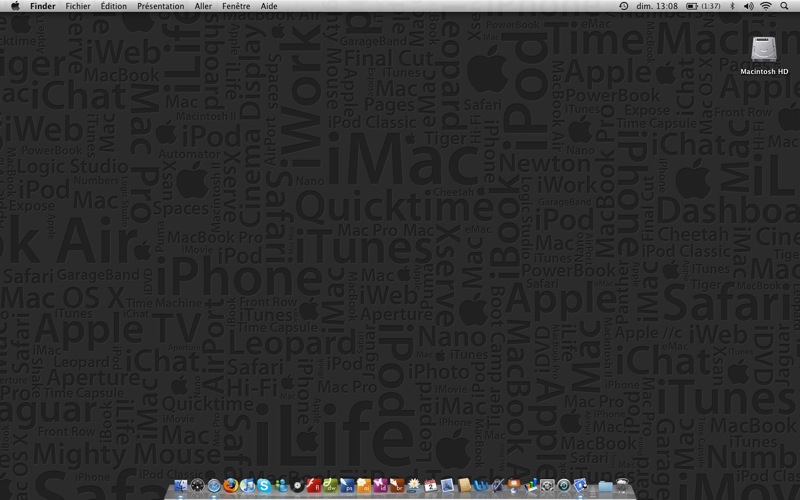Open Adobe Dreamweaver dock icon
The image size is (800, 500).
point(331,485)
